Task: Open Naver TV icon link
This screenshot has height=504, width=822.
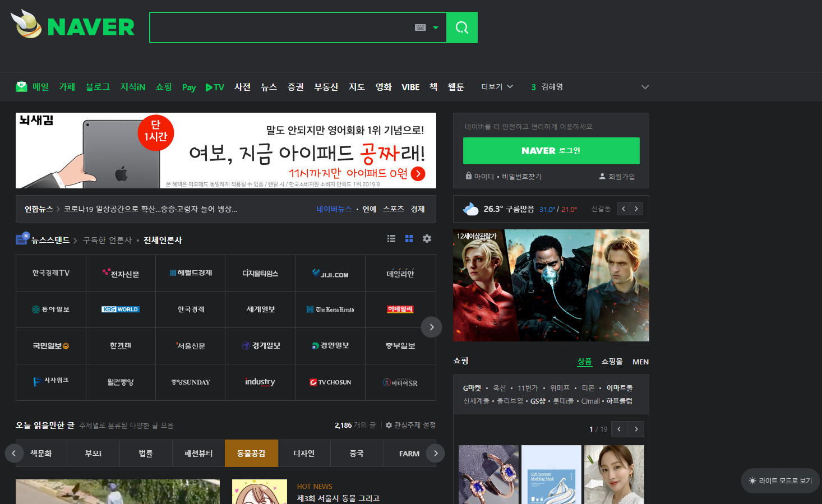Action: coord(215,87)
